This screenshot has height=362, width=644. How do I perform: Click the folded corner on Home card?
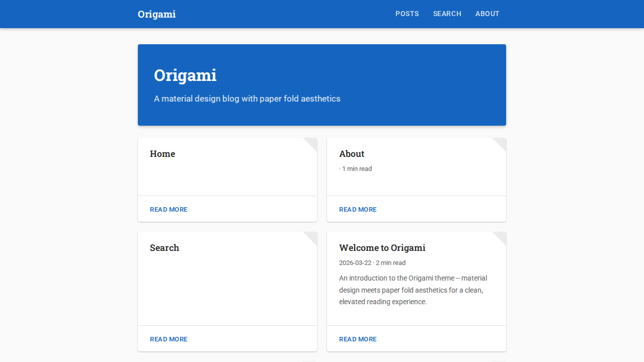pos(312,143)
